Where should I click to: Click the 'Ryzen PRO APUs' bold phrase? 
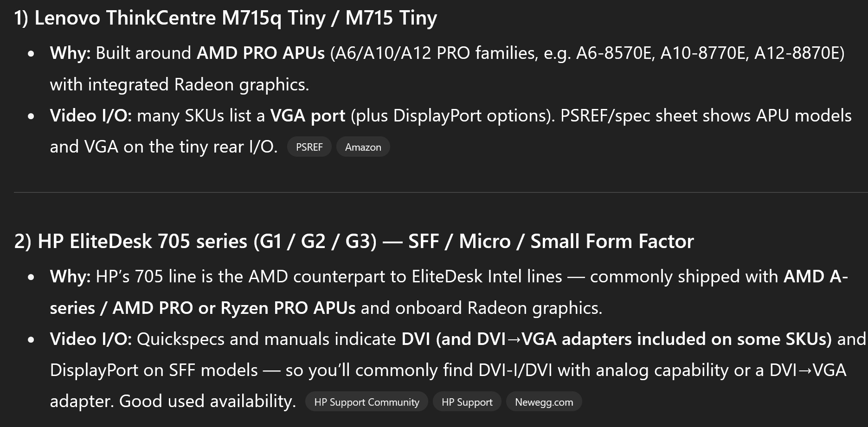coord(288,308)
